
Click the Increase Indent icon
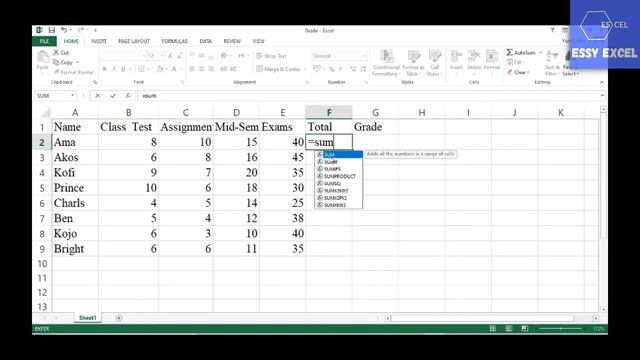pos(233,69)
